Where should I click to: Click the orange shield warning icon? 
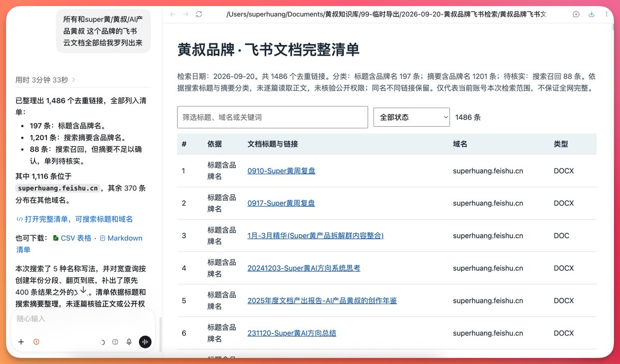click(x=36, y=342)
